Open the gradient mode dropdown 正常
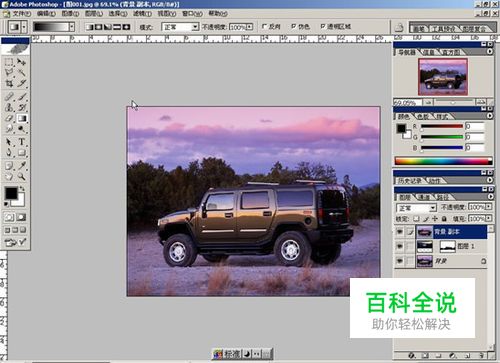Screen dimensions: 500x363 (180, 27)
